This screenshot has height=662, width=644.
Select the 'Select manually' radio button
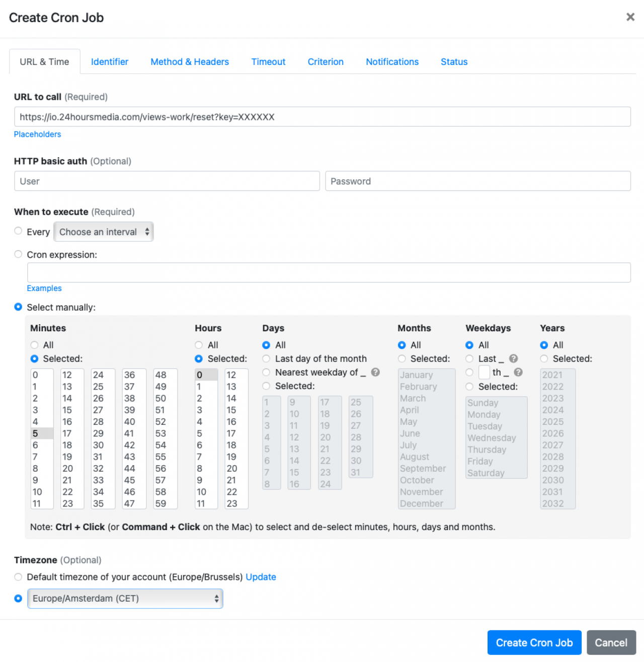point(18,307)
